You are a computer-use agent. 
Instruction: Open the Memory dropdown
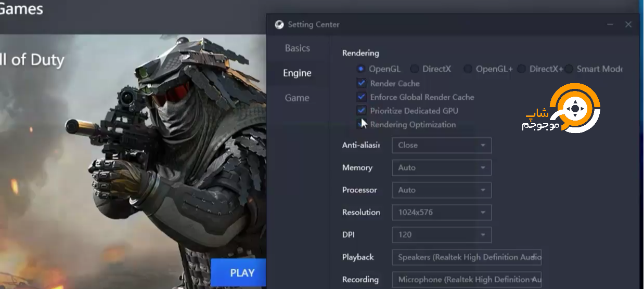coord(442,167)
